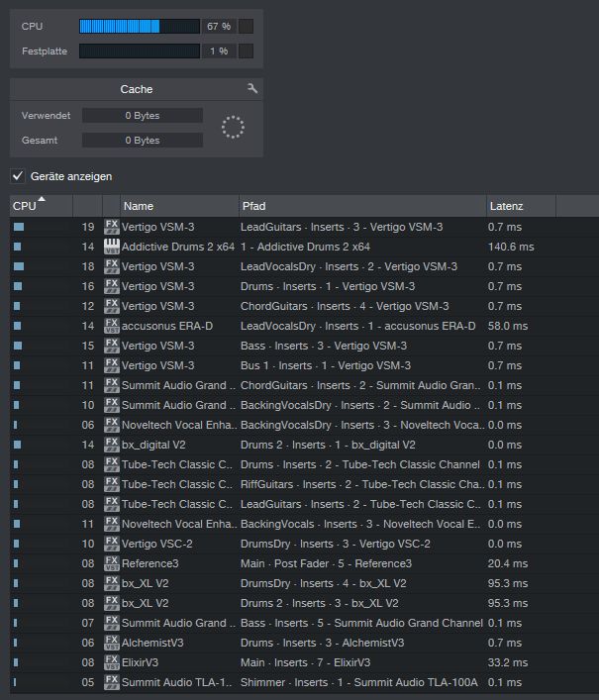Click path 1 - Addictive Drums 2 x64
Screen dimensions: 599x700
305,247
